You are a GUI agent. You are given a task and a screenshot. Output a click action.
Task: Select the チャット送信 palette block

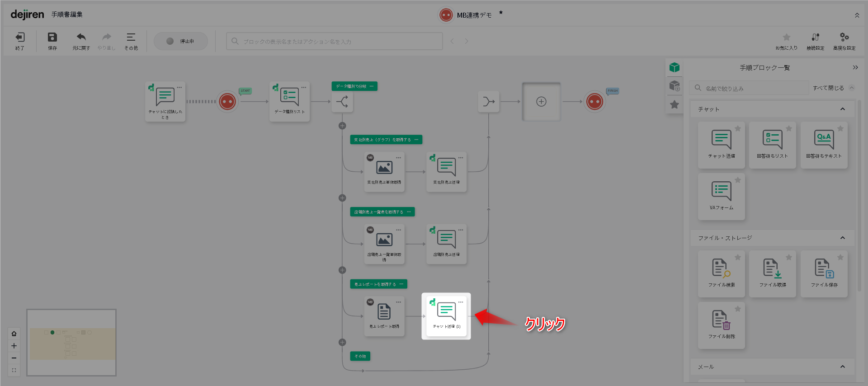coord(722,145)
